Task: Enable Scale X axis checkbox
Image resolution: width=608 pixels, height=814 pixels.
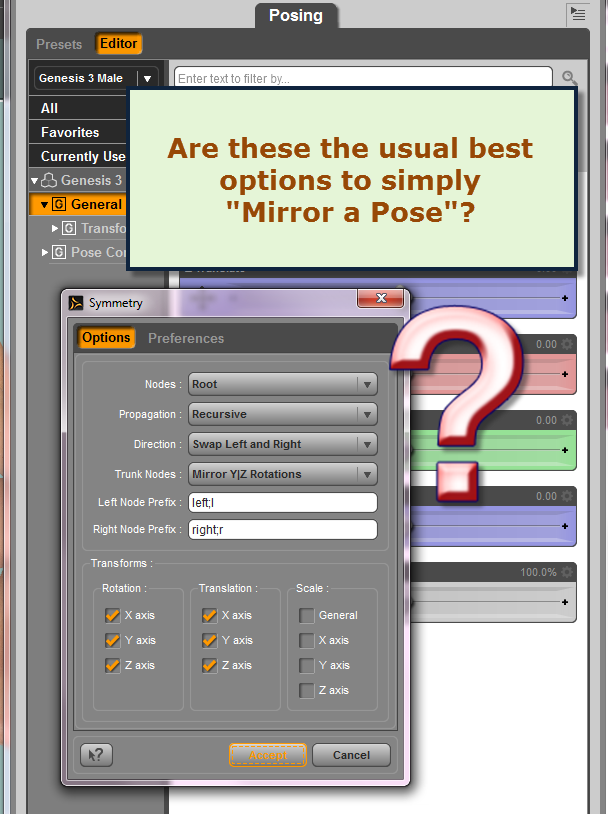Action: pos(306,640)
